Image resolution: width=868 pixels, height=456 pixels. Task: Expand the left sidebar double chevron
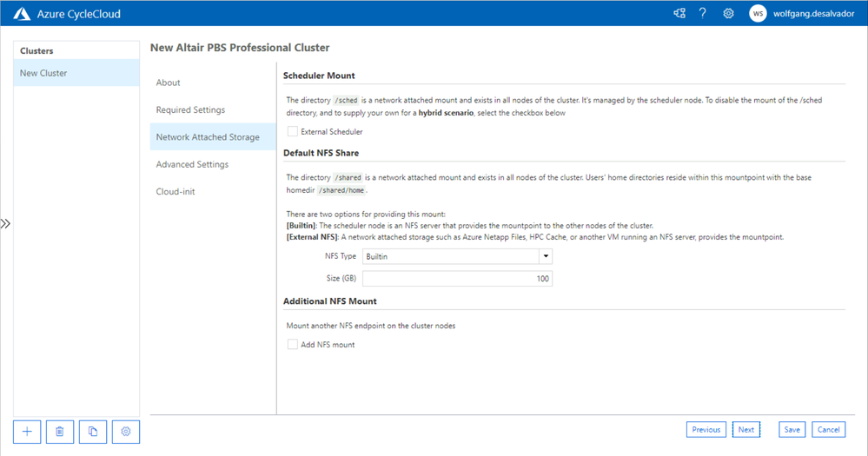pos(5,224)
